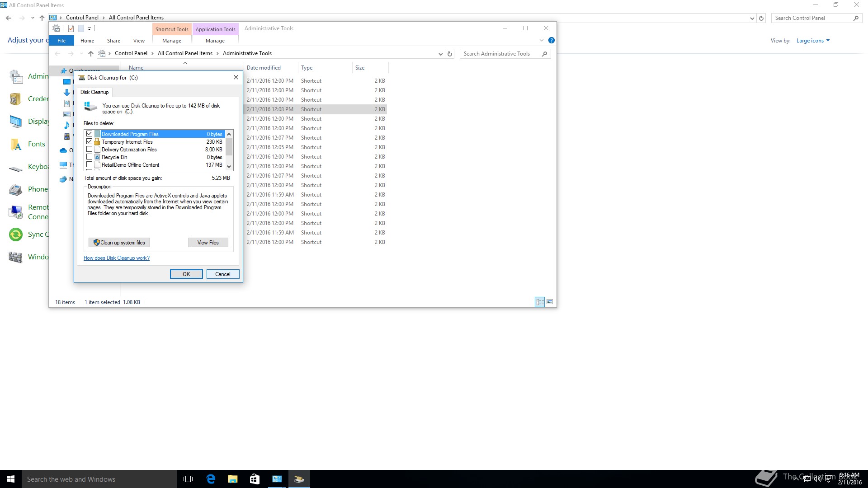Click the New folder quick access toolbar icon
Screen dimensions: 868x488
pos(81,28)
